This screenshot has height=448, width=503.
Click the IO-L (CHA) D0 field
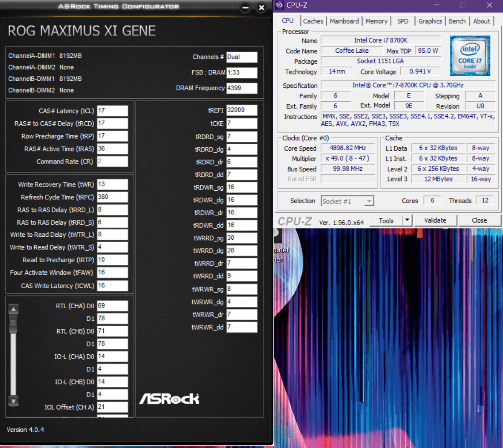coord(112,356)
